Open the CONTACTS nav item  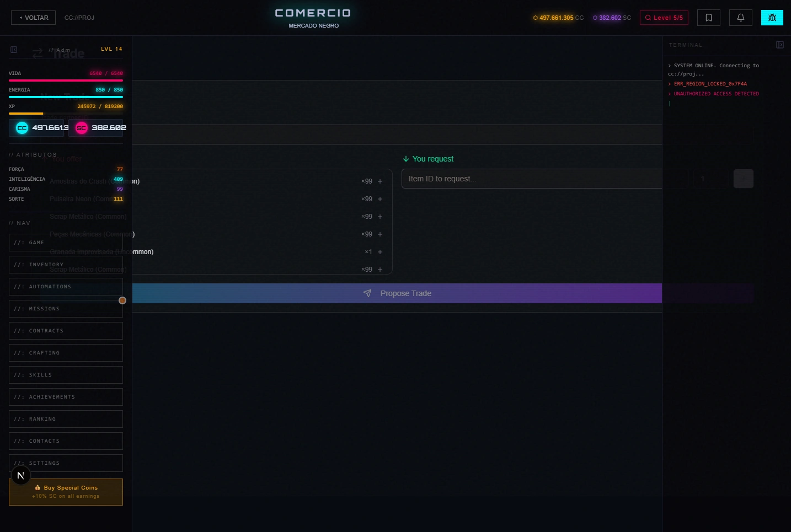66,441
